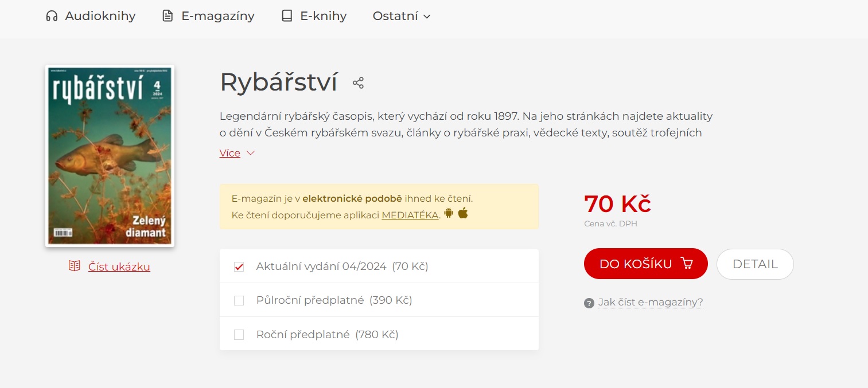Click the headphones icon for Audioknihy

(52, 16)
